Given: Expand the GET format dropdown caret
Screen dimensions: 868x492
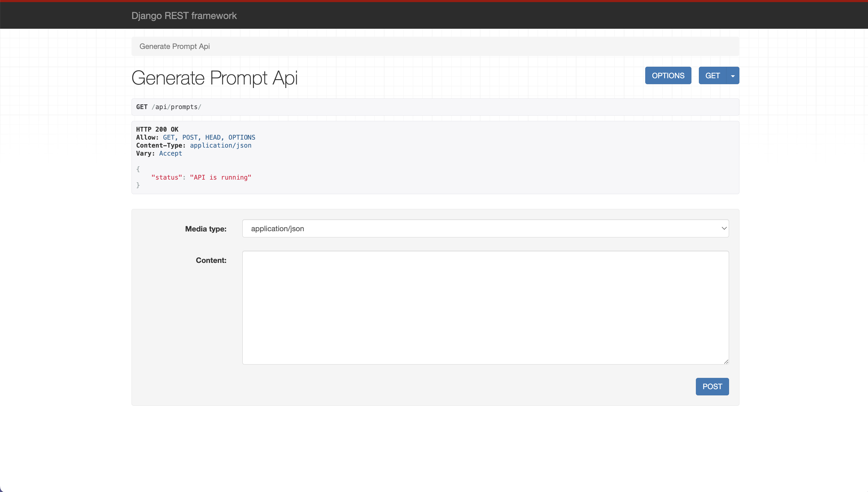Looking at the screenshot, I should (733, 75).
